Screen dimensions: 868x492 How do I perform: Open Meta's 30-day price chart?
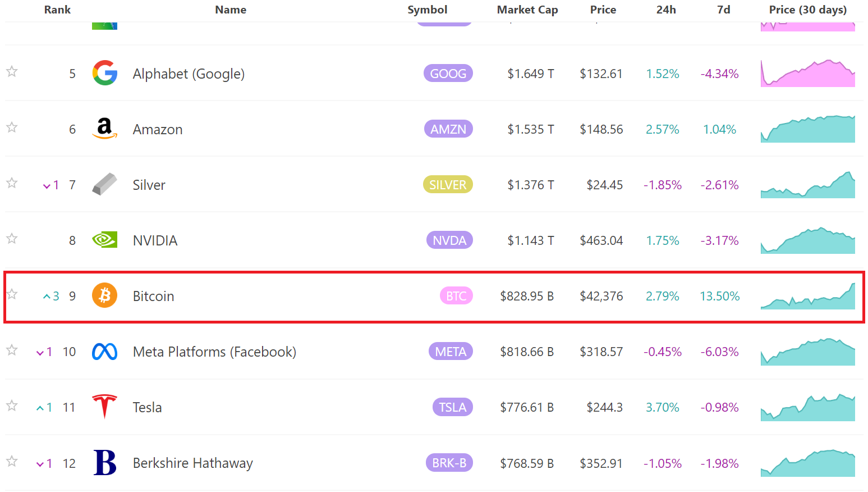808,352
